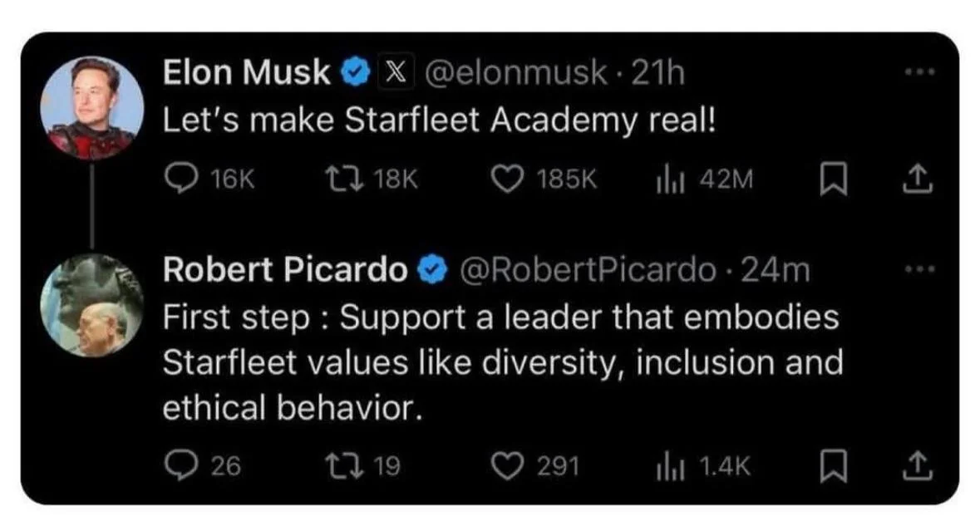Click the X affiliation badge

pyautogui.click(x=395, y=74)
